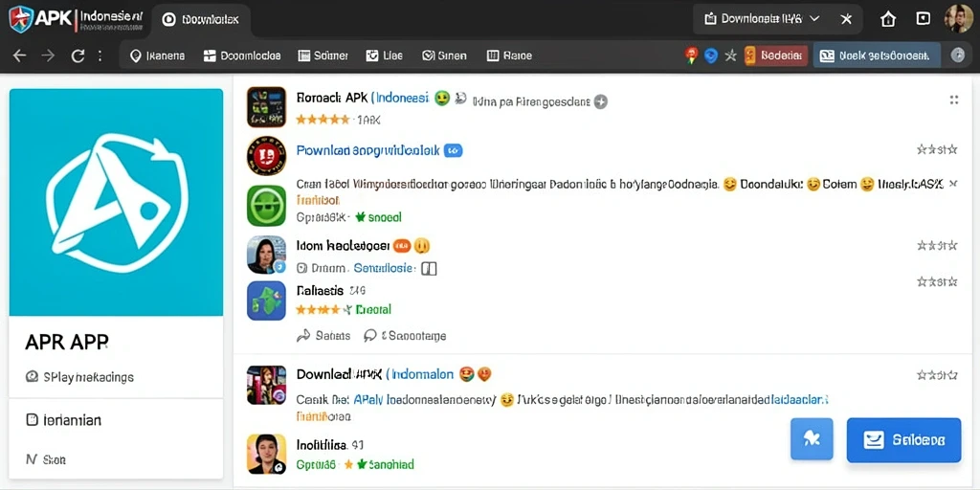The width and height of the screenshot is (980, 490).
Task: Open the red round app icon
Action: click(266, 156)
